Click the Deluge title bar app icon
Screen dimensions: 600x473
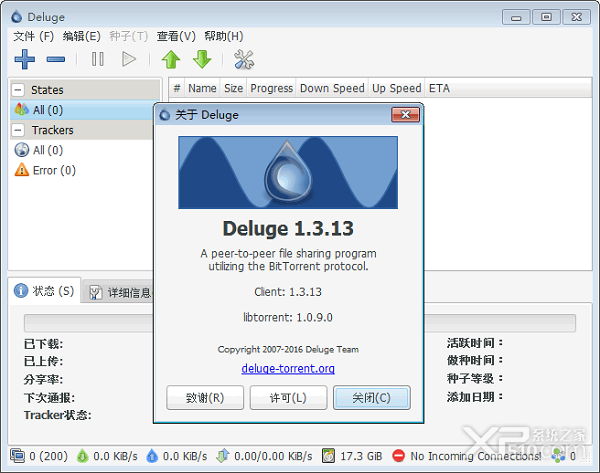(x=16, y=17)
